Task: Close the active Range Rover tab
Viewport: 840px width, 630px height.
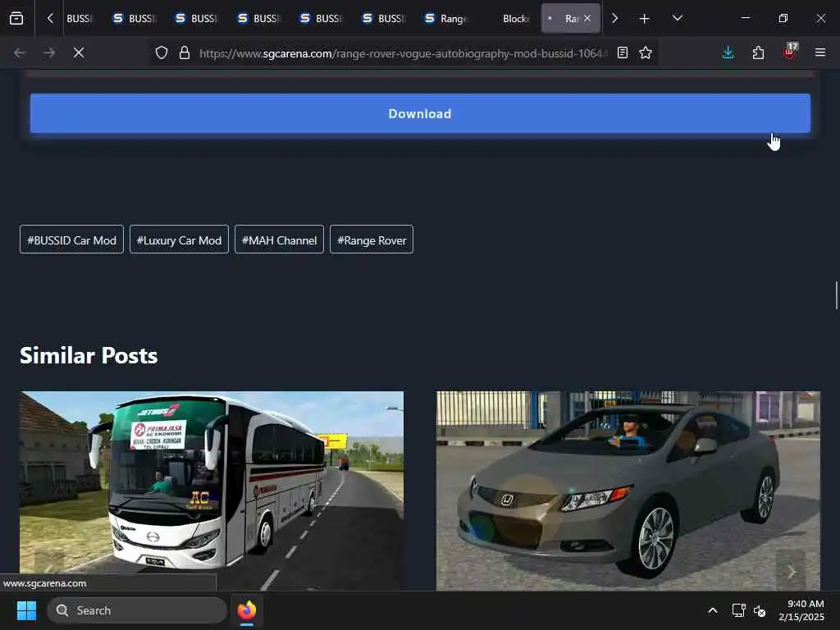Action: tap(587, 18)
